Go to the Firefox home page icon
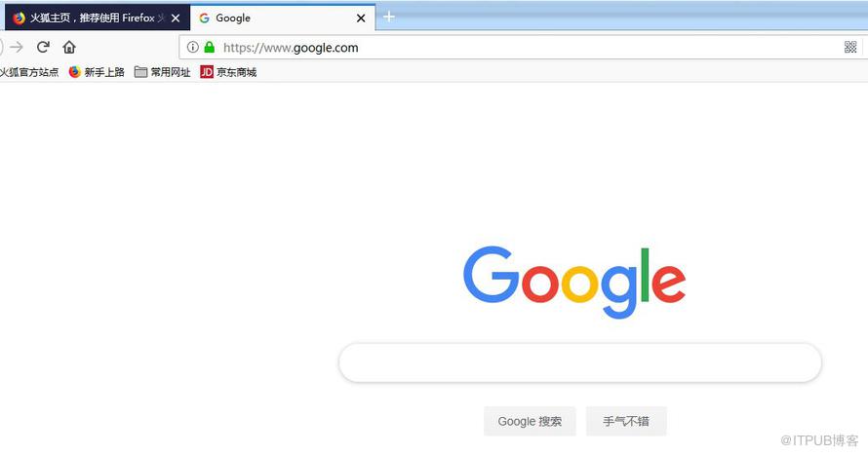 click(69, 47)
